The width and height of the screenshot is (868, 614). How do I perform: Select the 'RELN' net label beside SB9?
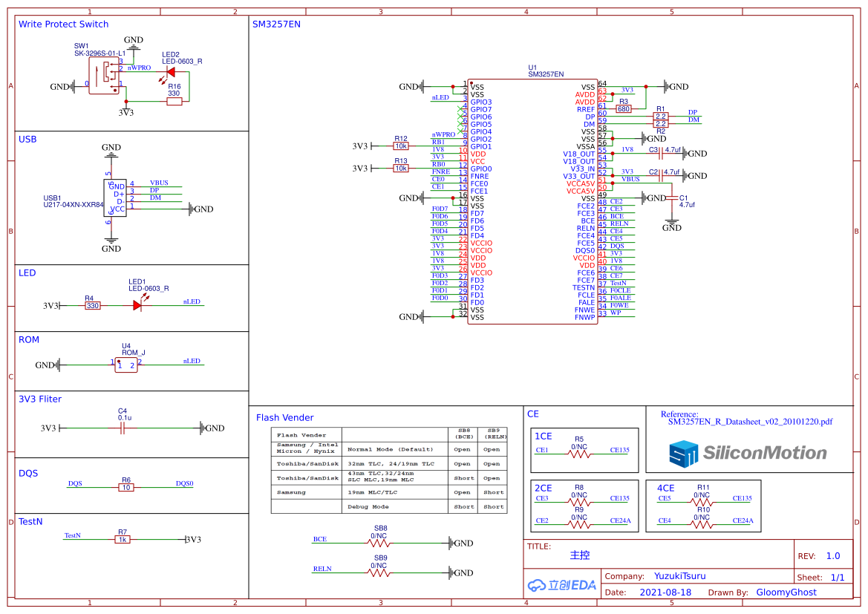(x=322, y=569)
